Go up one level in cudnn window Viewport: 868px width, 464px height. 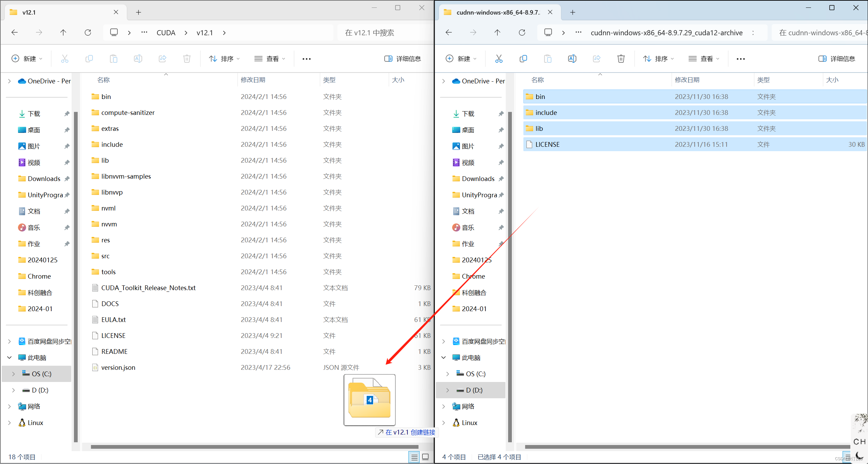pyautogui.click(x=497, y=33)
